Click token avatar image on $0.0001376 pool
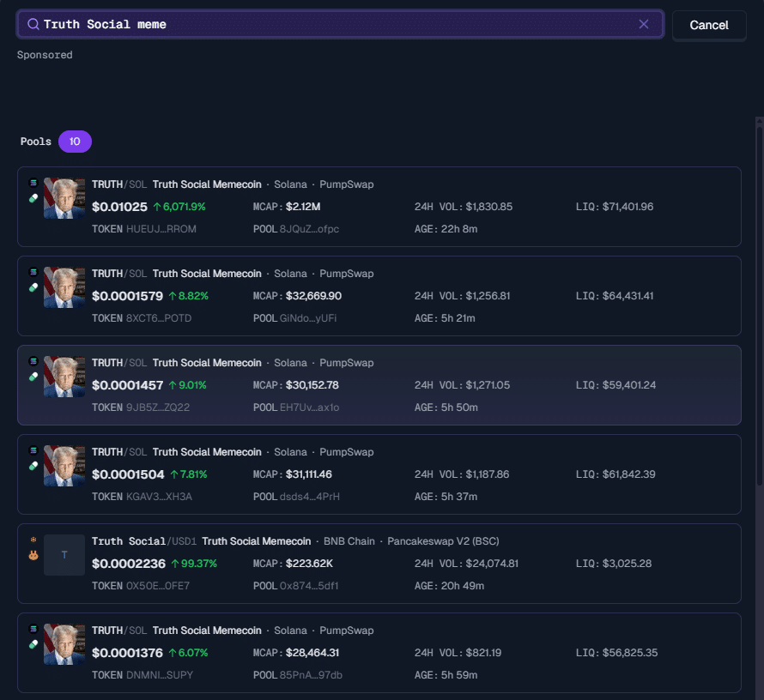The height and width of the screenshot is (700, 764). [64, 644]
